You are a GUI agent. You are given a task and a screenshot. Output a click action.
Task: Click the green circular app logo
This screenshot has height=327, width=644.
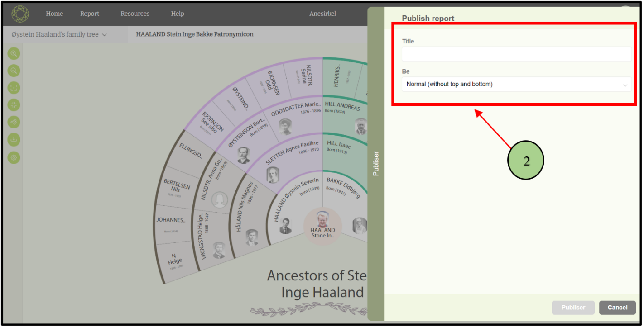(20, 14)
